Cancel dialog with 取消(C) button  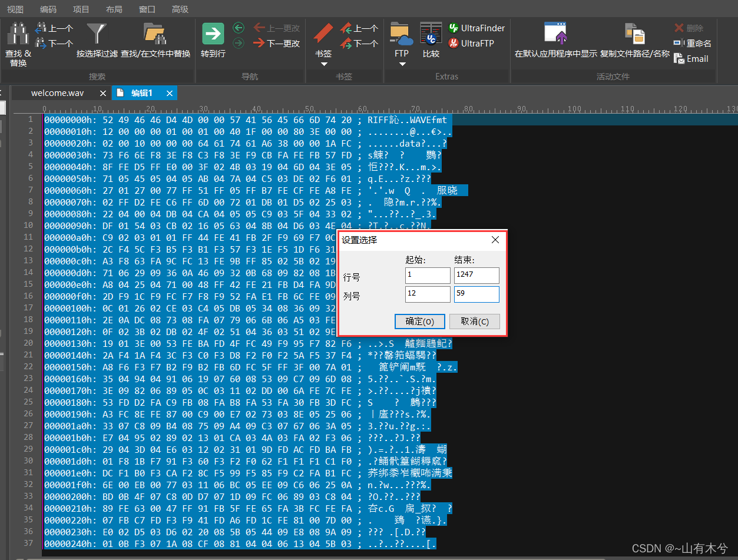(x=475, y=322)
